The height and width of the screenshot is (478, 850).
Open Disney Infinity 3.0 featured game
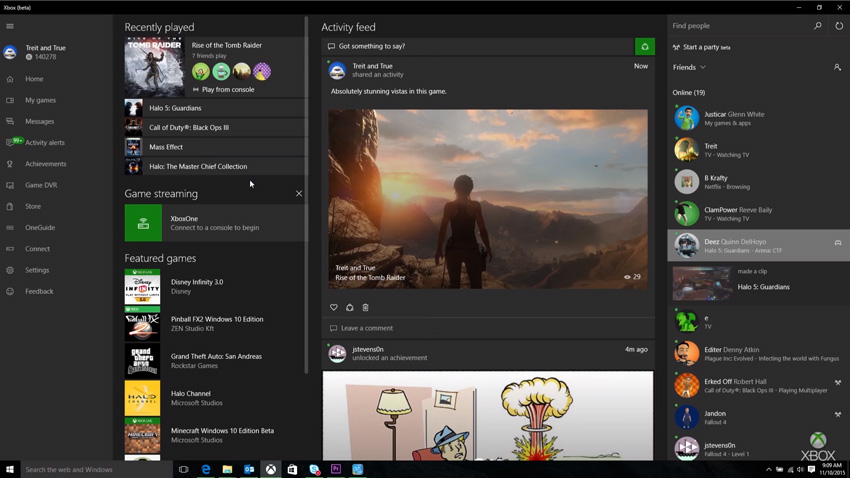tap(215, 286)
